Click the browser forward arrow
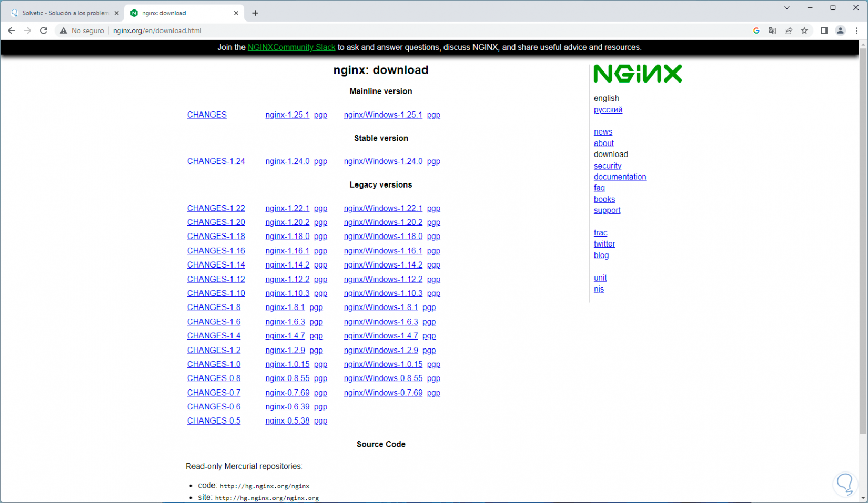This screenshot has height=503, width=868. click(x=27, y=30)
